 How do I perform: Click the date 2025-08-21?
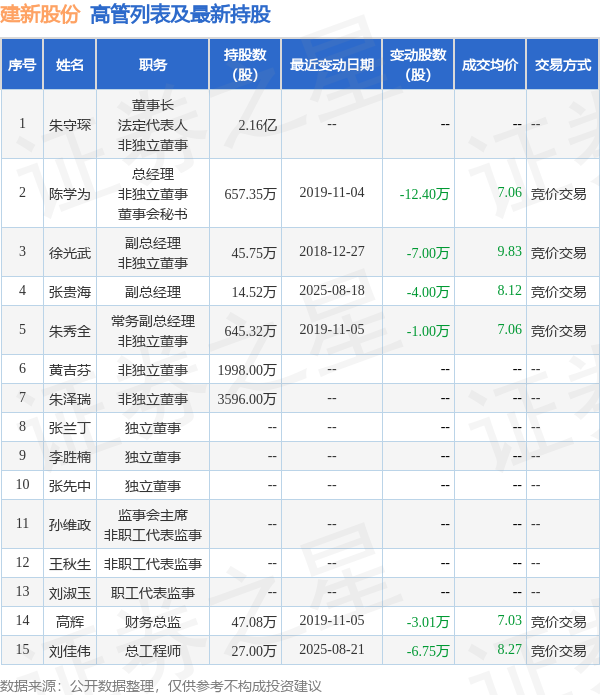point(332,649)
